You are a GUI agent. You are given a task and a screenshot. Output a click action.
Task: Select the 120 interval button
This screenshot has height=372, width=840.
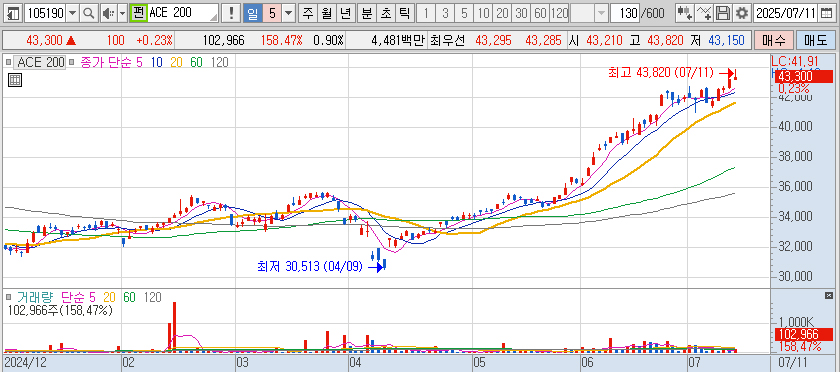click(559, 13)
